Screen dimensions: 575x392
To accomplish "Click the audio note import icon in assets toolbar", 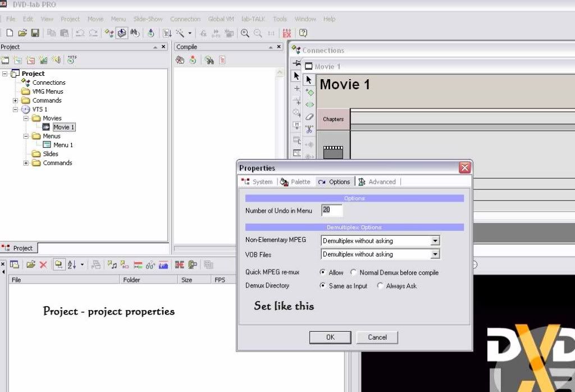I will pos(112,265).
